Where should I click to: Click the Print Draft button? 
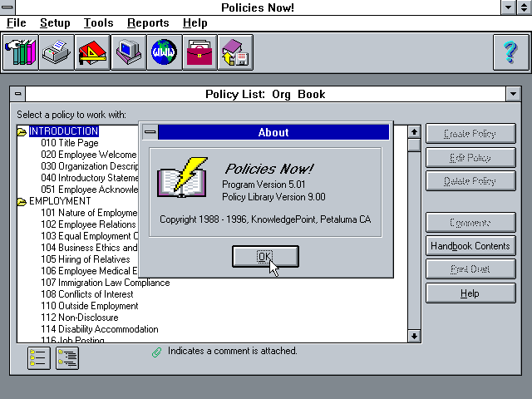pos(470,269)
